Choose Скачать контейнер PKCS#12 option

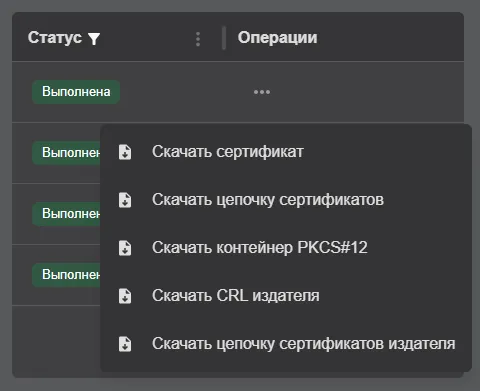tap(286, 248)
